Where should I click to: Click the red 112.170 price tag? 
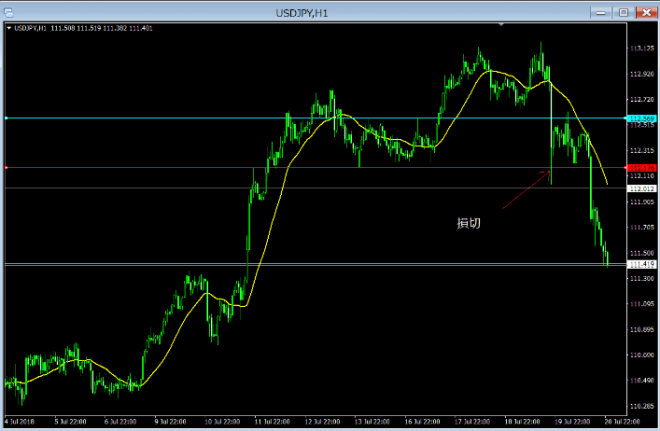[641, 168]
